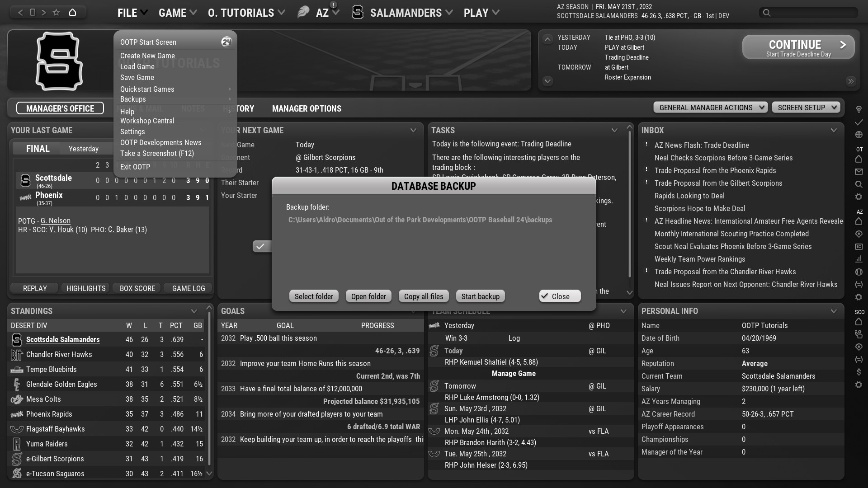
Task: Click the Salamanders S logo in the top menu bar
Action: 358,12
